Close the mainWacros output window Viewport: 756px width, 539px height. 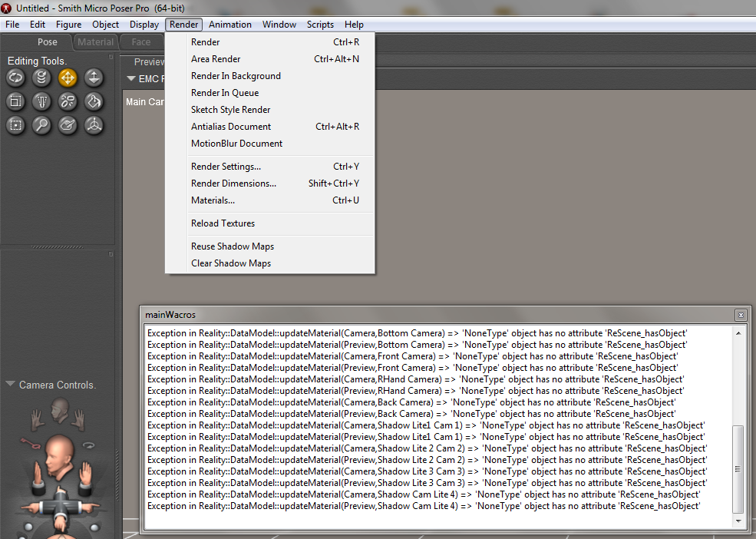pos(741,315)
